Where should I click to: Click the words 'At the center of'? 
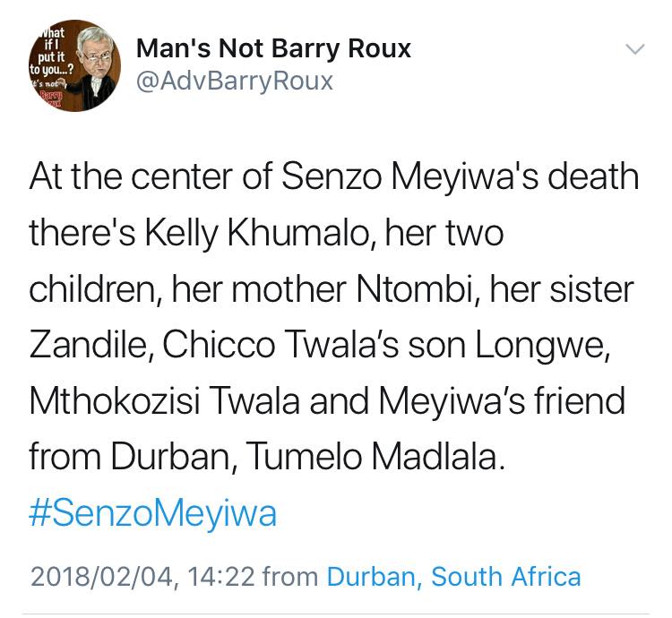coord(151,176)
